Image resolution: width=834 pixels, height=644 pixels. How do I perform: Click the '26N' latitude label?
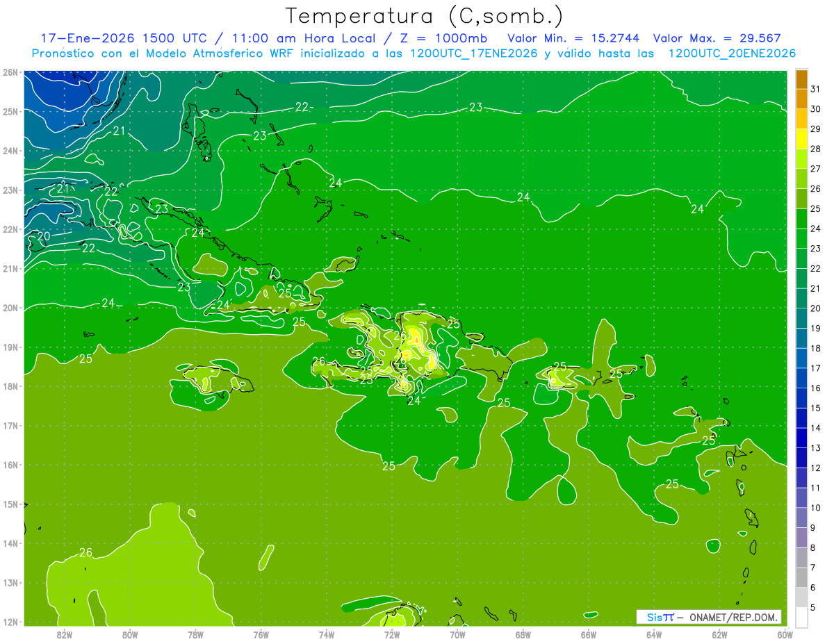click(x=10, y=72)
